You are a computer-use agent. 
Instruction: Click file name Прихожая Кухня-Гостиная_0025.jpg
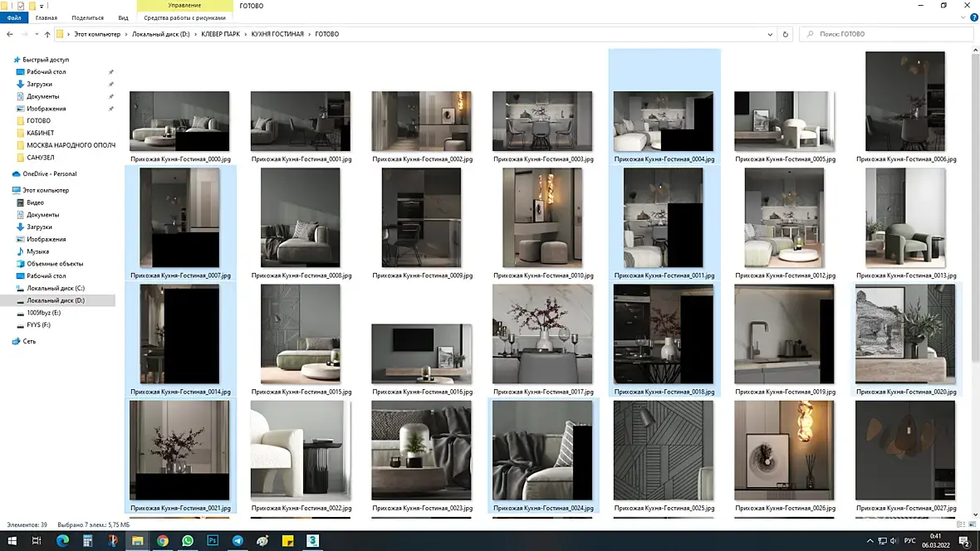pos(664,509)
